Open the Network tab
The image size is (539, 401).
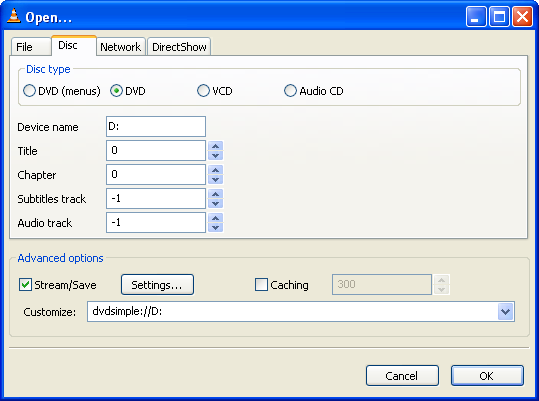point(121,47)
